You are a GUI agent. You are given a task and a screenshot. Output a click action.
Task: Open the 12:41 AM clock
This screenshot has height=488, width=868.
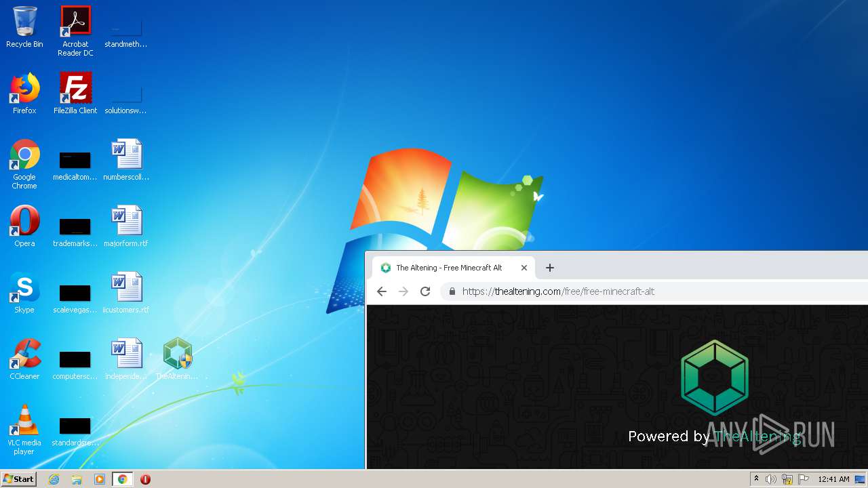pos(833,479)
